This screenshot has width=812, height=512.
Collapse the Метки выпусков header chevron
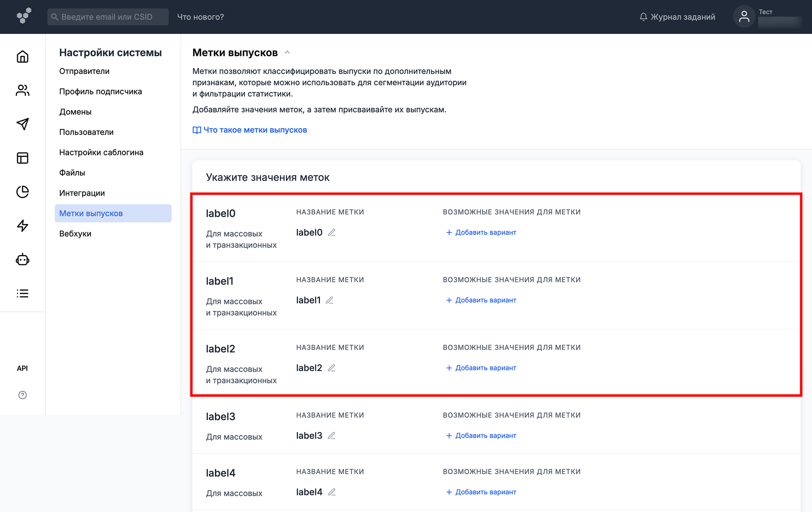[287, 52]
